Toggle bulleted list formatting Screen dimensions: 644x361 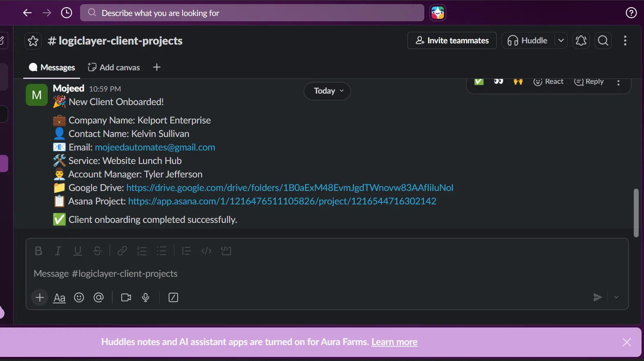[162, 251]
